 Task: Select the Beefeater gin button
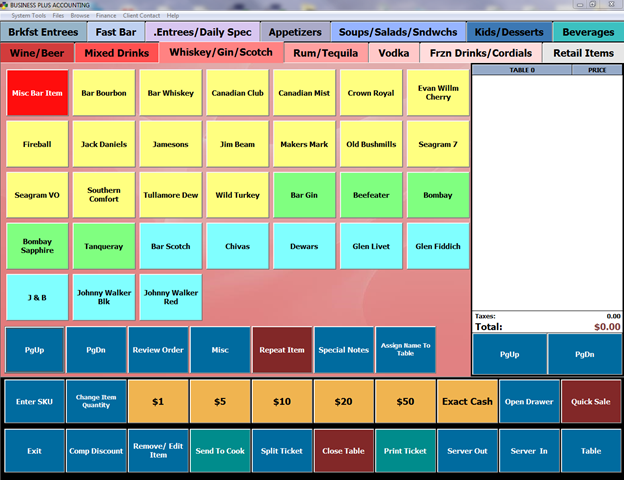(371, 195)
